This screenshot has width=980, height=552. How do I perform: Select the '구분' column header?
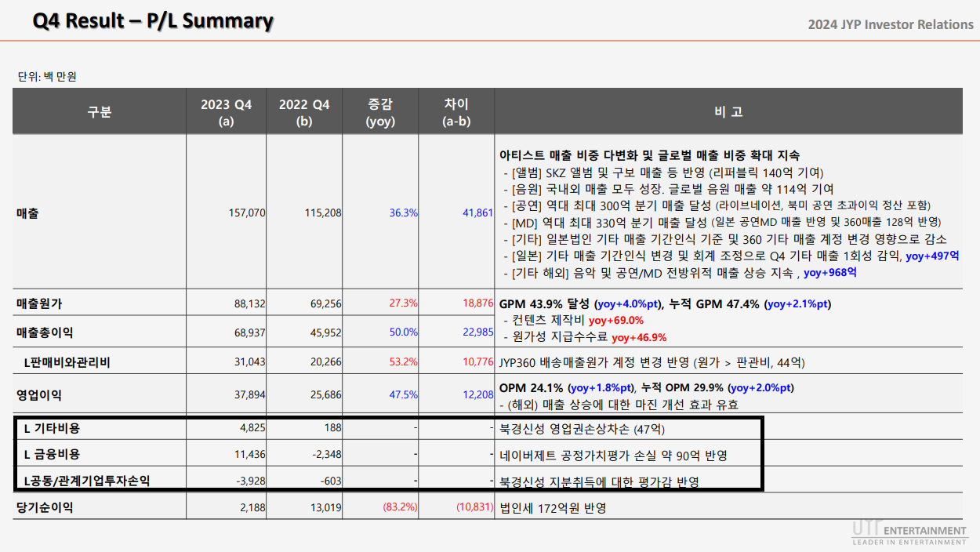point(99,111)
